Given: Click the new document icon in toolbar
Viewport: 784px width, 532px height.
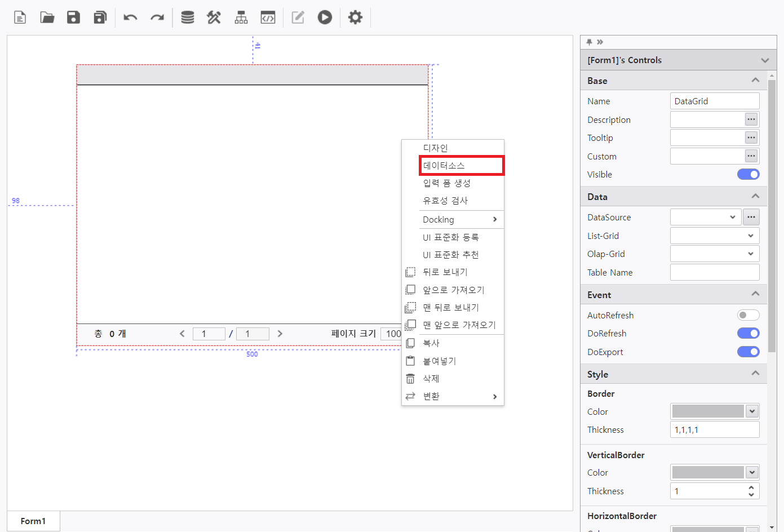Looking at the screenshot, I should [20, 17].
